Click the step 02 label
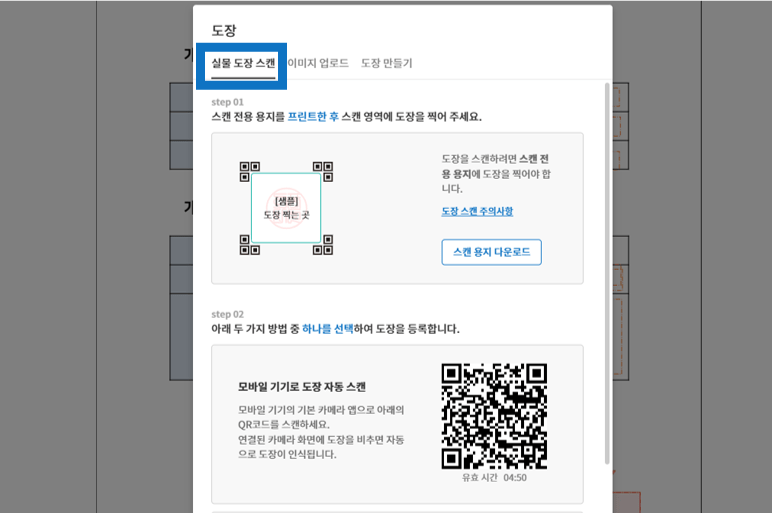The width and height of the screenshot is (772, 513). click(227, 314)
